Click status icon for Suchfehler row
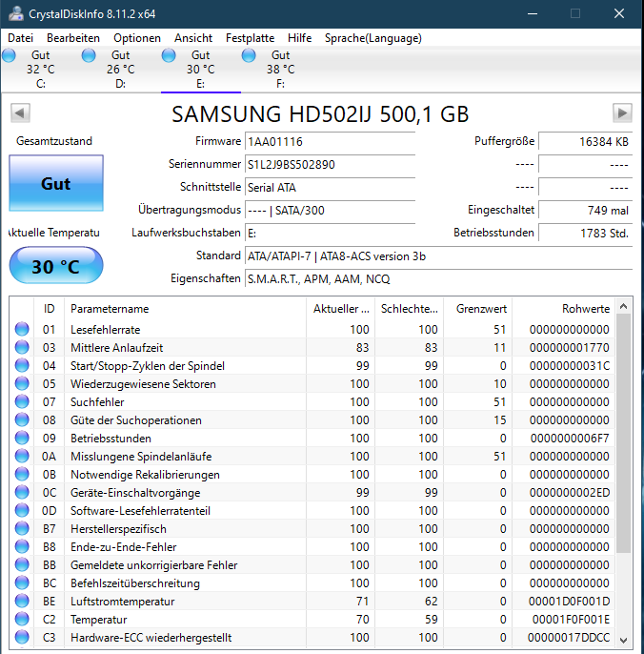 [22, 401]
